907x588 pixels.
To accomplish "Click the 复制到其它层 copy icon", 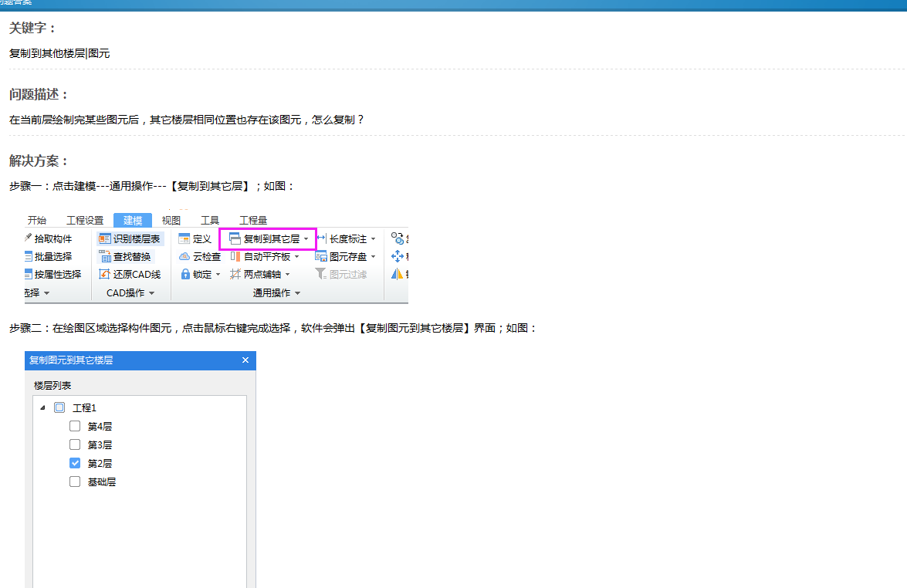I will [235, 238].
